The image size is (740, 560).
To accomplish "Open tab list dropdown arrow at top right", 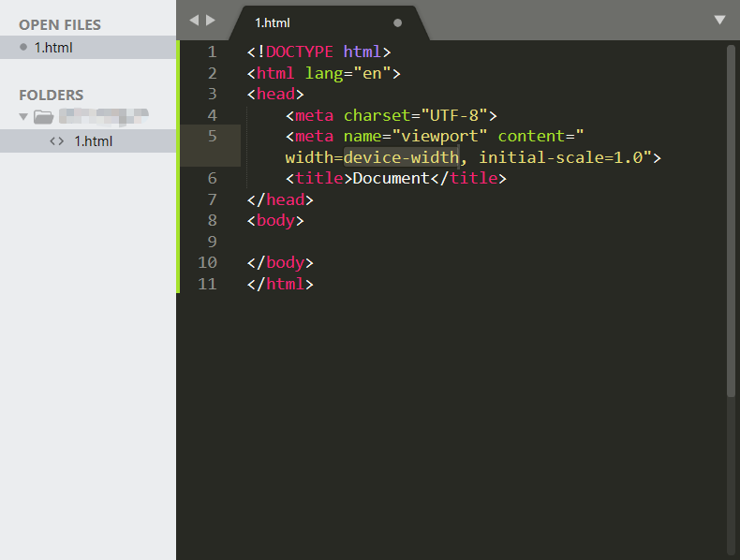I will tap(719, 20).
